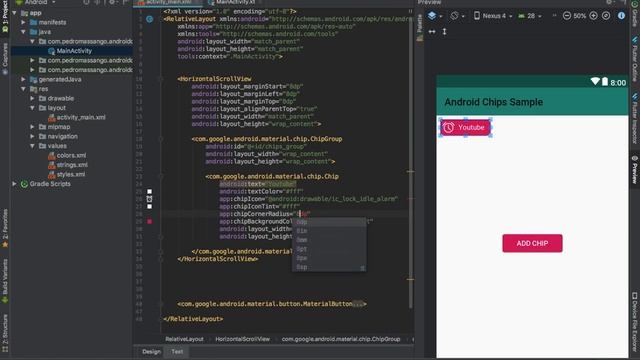Click horizontal expand arrows icon in preview
640x360 pixels.
click(432, 31)
